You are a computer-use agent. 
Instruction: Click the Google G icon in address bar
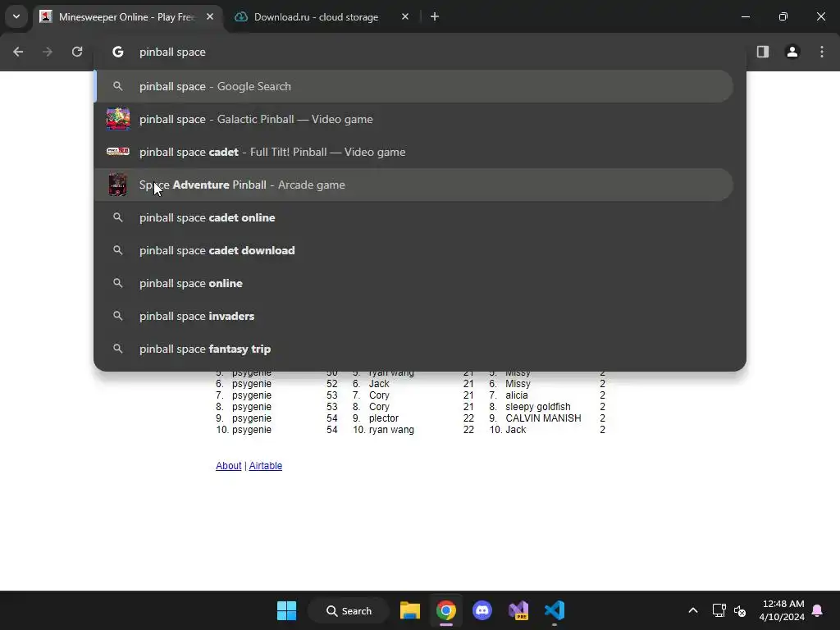(x=118, y=52)
